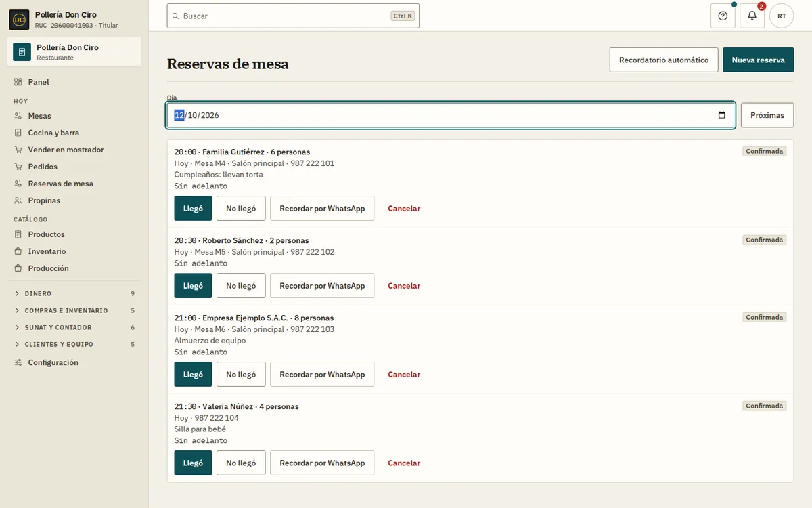The image size is (812, 508).
Task: Go to Pedidos menu item label
Action: point(43,167)
